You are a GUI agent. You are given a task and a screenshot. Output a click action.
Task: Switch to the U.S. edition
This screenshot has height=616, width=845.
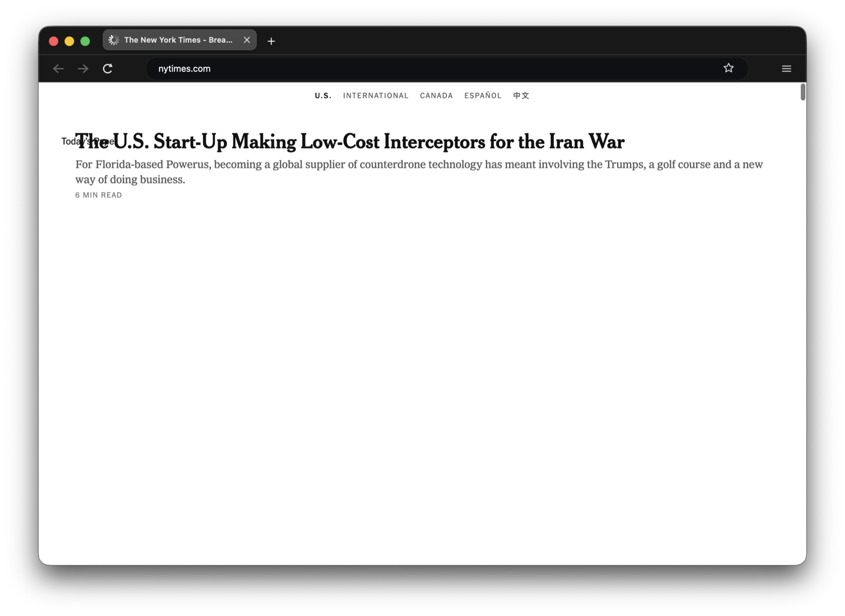click(x=323, y=96)
